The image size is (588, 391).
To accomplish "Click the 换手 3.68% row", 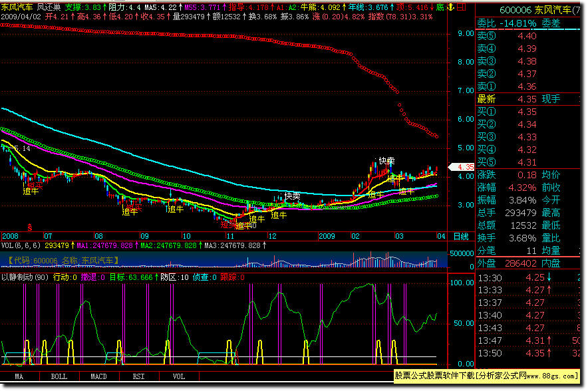I will pyautogui.click(x=528, y=238).
